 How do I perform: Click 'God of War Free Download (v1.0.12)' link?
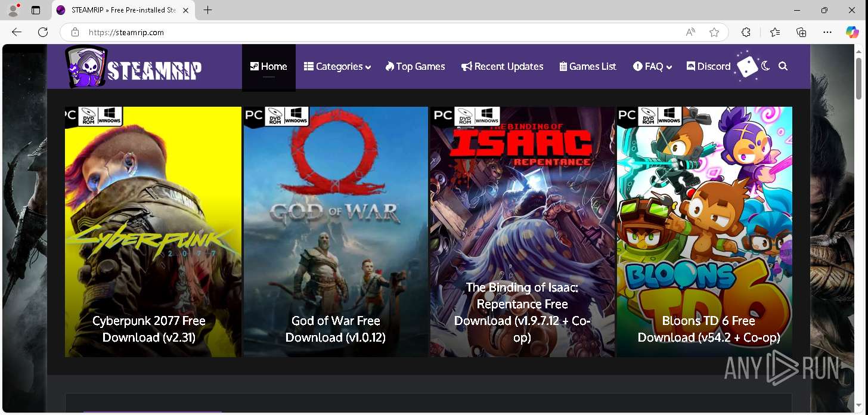point(336,329)
